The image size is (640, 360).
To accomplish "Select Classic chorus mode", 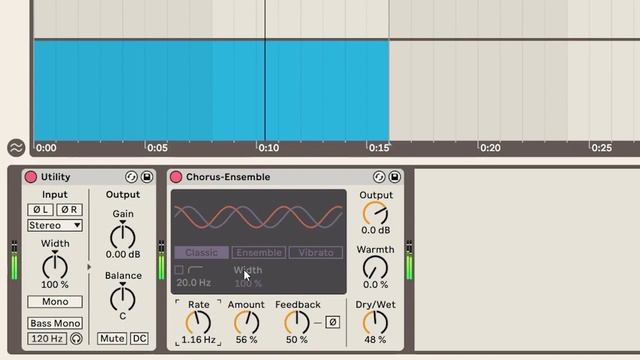I will (201, 253).
